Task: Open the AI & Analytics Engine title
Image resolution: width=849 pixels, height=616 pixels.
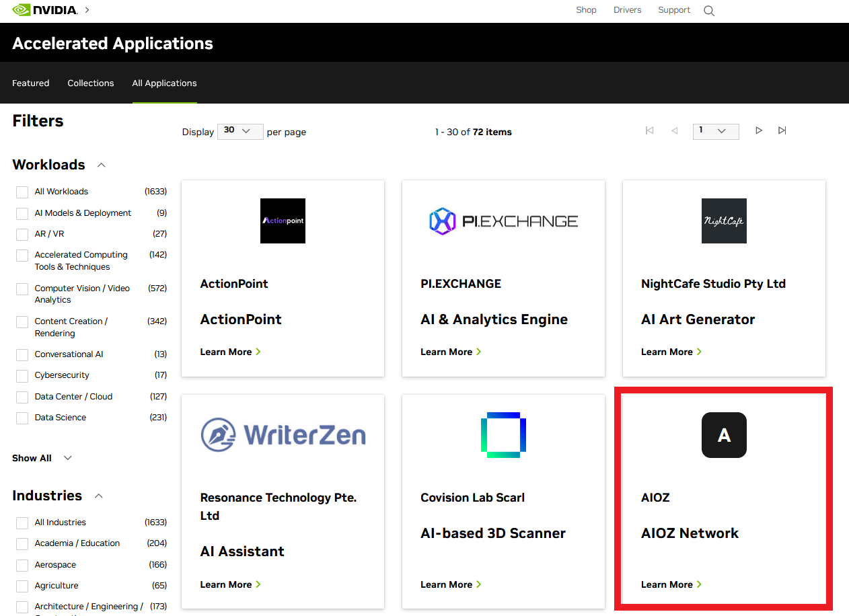Action: (494, 319)
